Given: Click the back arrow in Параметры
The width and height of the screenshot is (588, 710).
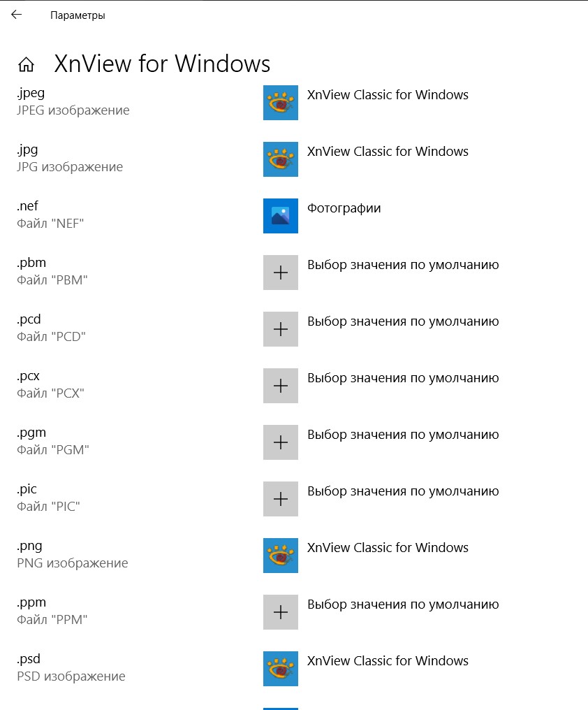Looking at the screenshot, I should [17, 15].
